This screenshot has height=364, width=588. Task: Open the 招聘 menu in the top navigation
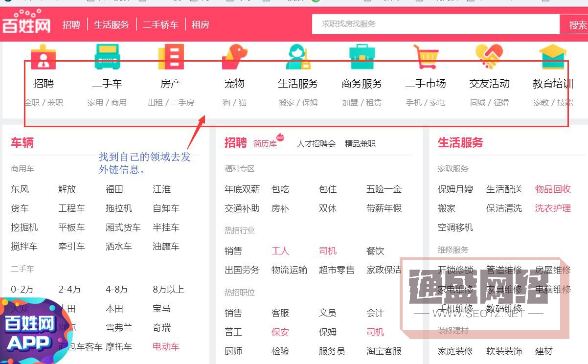pyautogui.click(x=71, y=25)
